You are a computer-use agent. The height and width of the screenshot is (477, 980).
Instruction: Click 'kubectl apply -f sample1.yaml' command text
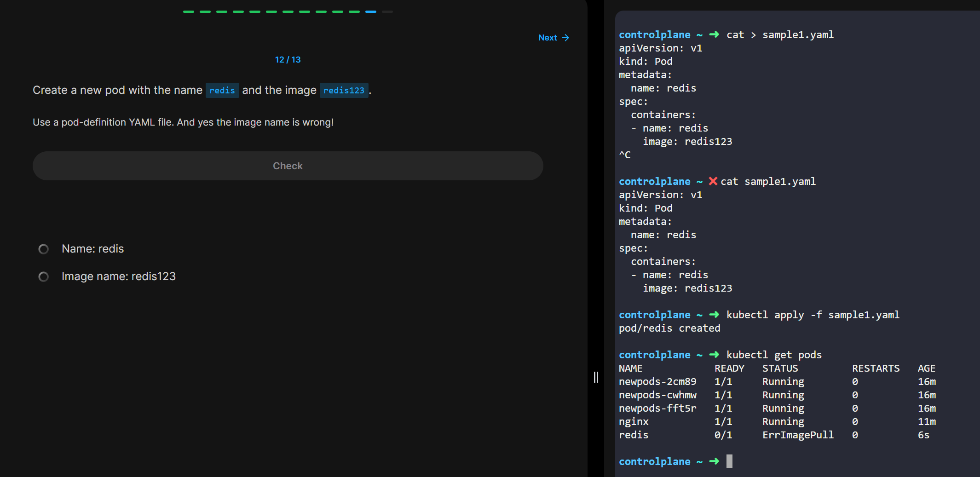pos(813,315)
